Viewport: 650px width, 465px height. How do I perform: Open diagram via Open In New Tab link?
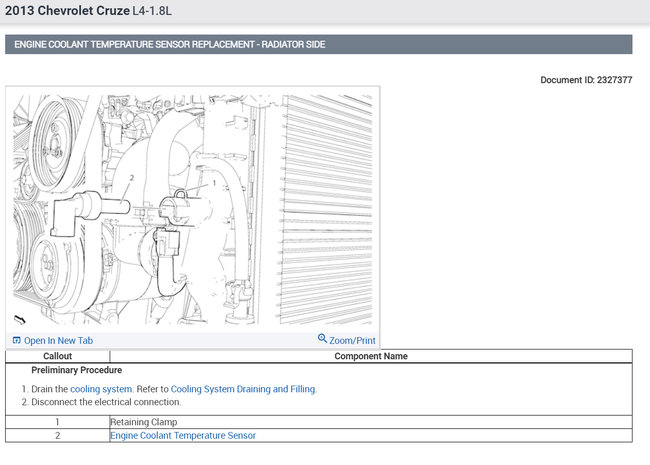pos(58,341)
